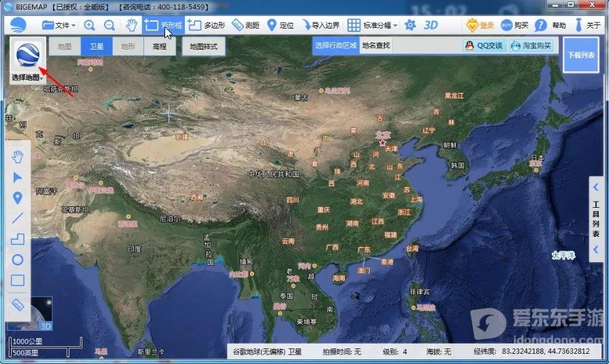Screen dimensions: 609x364
Task: Select the 选择行政区域 tab
Action: click(336, 45)
